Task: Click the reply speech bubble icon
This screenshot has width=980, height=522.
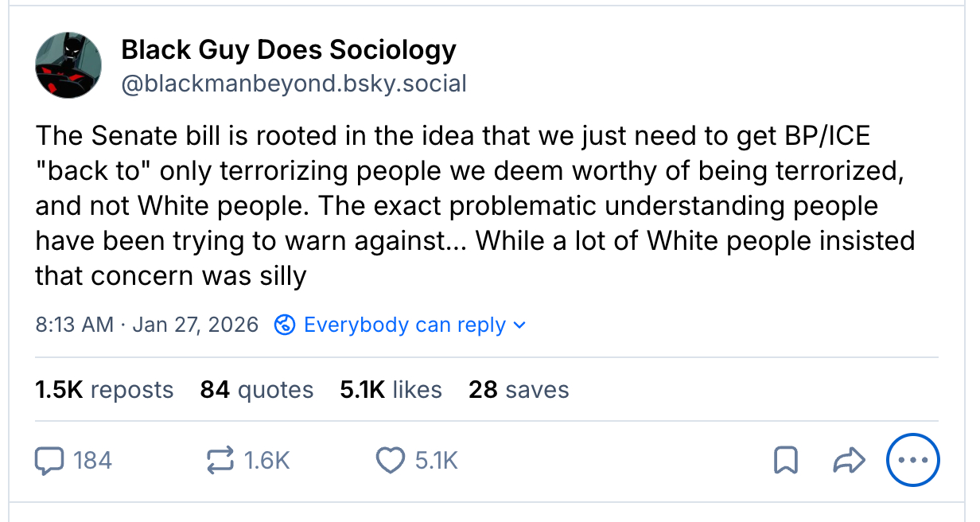Action: pos(49,460)
